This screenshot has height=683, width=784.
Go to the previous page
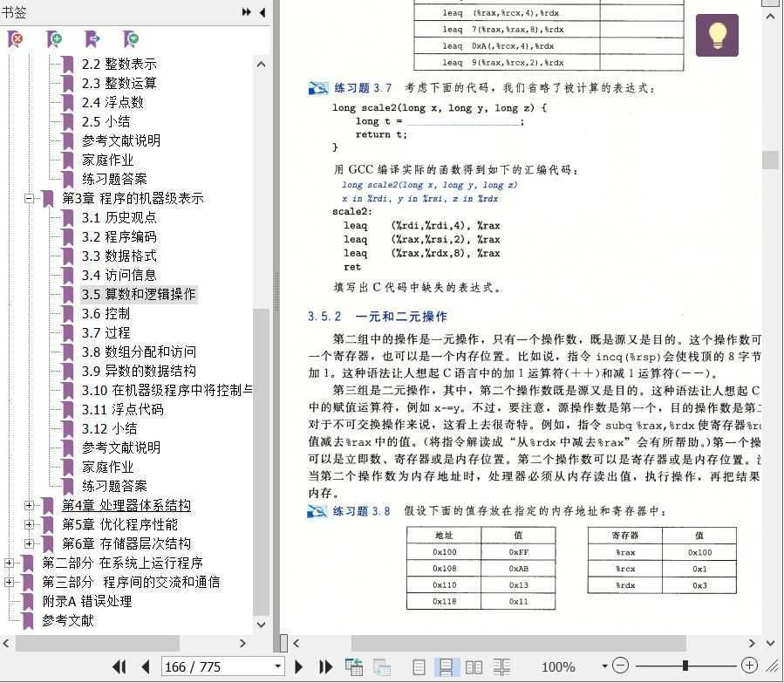coord(146,666)
